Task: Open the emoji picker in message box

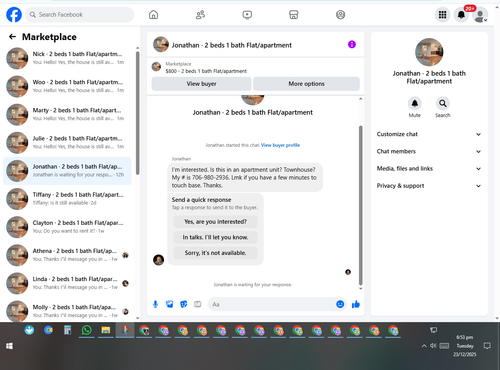Action: [x=340, y=304]
